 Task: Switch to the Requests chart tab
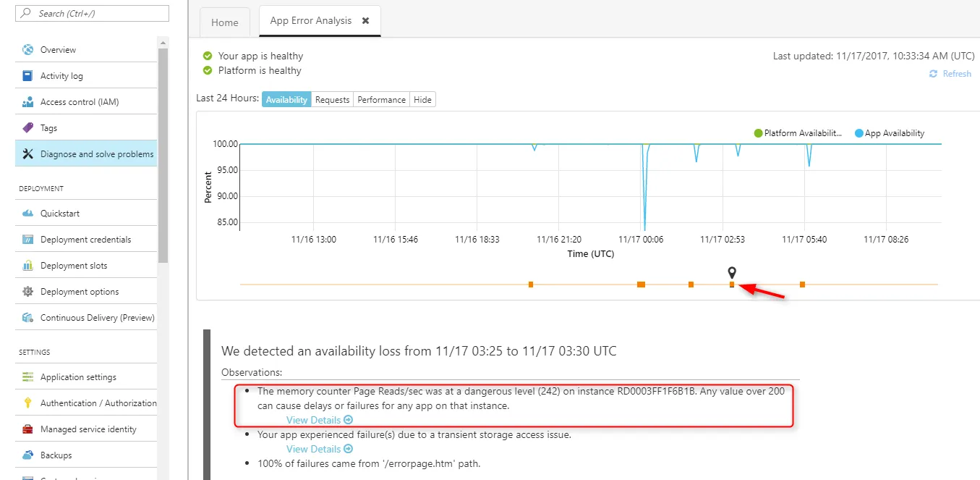tap(332, 100)
